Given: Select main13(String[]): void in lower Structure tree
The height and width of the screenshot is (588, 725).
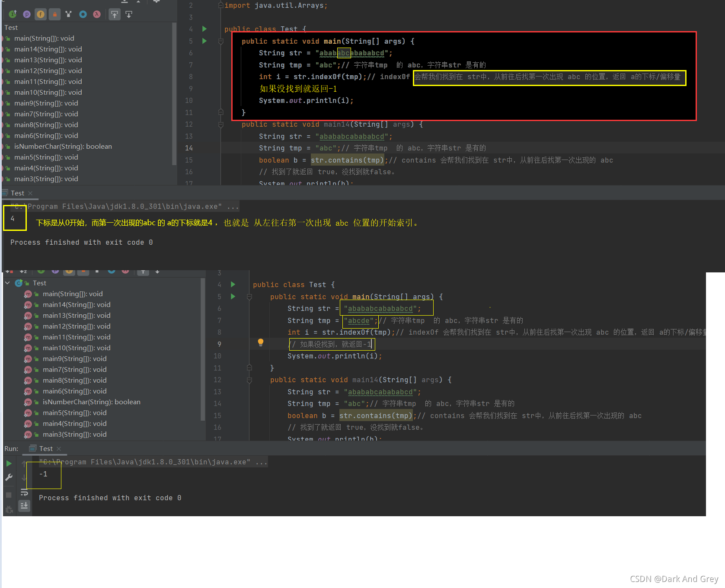Looking at the screenshot, I should tap(77, 316).
